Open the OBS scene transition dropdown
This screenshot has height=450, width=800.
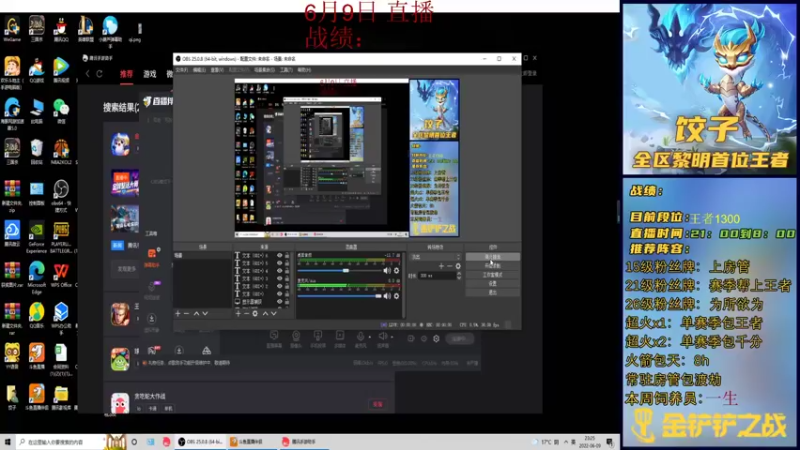coord(435,257)
